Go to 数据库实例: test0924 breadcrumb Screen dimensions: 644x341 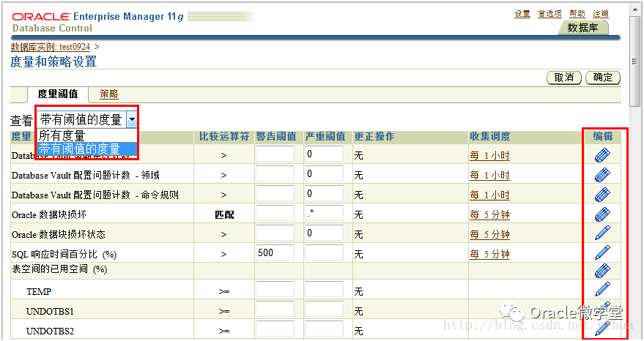point(50,47)
